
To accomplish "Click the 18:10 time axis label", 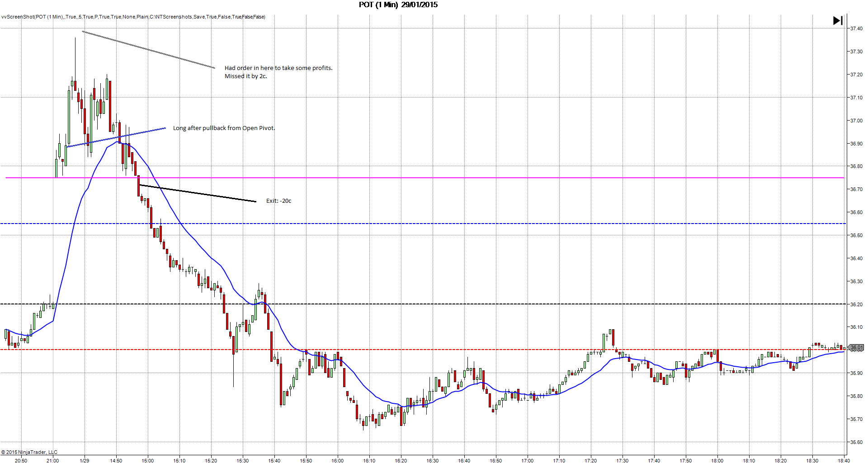I will tap(749, 461).
